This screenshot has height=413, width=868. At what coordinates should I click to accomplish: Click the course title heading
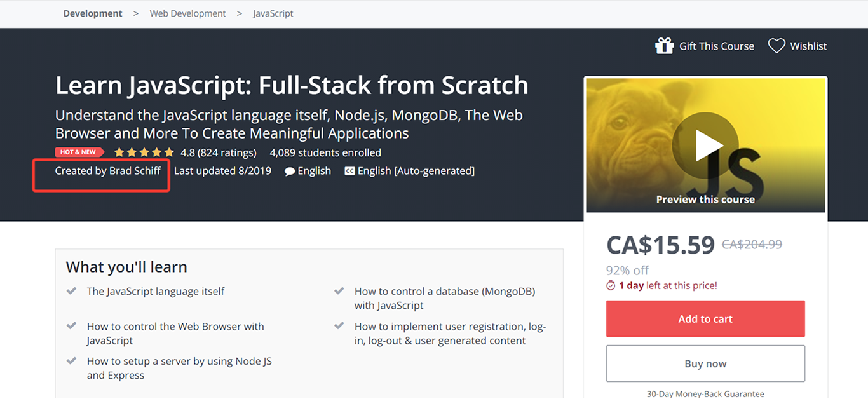[x=292, y=85]
